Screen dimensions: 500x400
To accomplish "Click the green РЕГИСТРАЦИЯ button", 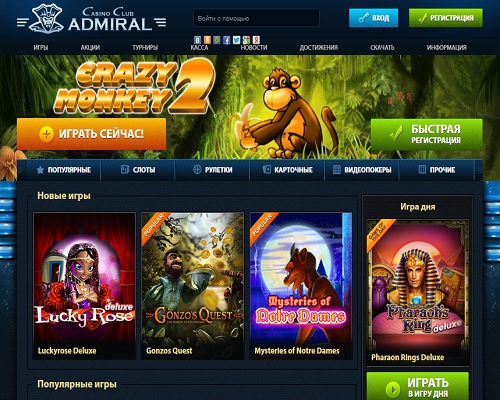I will click(446, 18).
